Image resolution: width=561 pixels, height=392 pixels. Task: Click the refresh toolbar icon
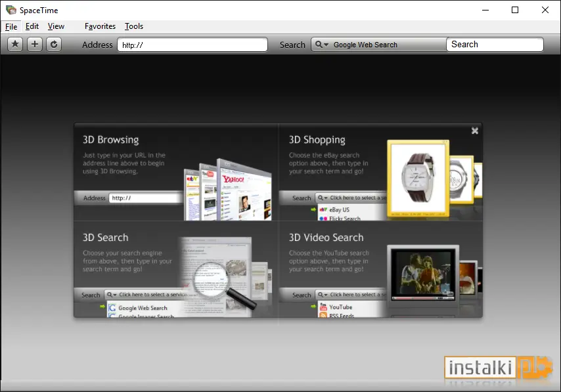click(54, 45)
